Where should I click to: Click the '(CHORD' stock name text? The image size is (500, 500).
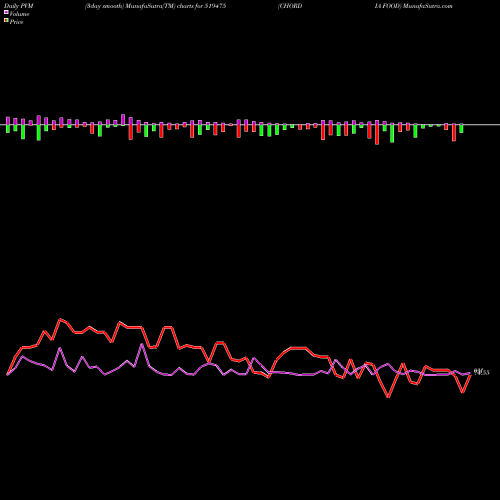[290, 6]
